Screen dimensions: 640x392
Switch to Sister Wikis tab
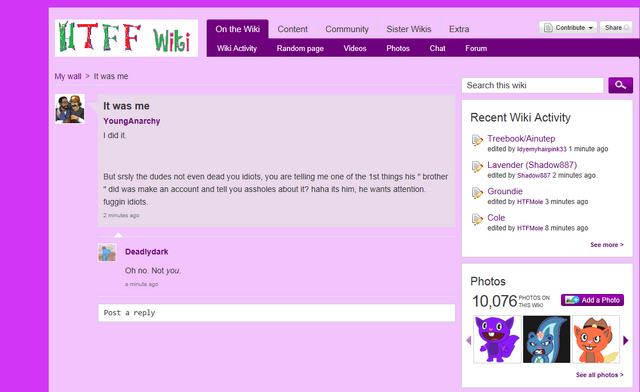click(409, 29)
